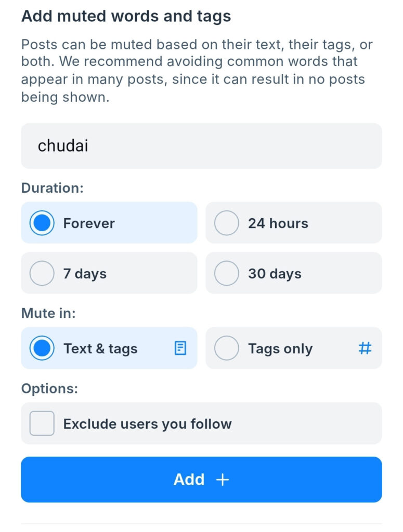The height and width of the screenshot is (532, 403).
Task: Enable the Exclude users you follow checkbox
Action: pyautogui.click(x=42, y=423)
